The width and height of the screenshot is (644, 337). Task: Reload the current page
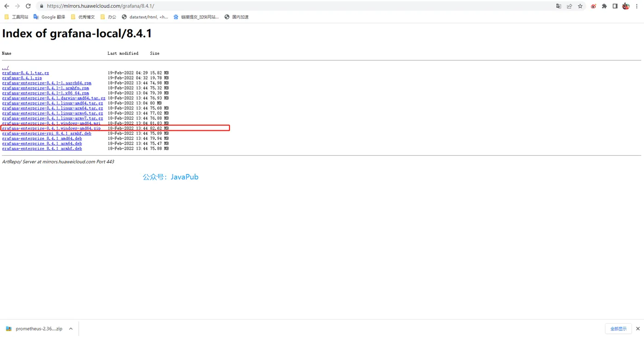point(28,6)
